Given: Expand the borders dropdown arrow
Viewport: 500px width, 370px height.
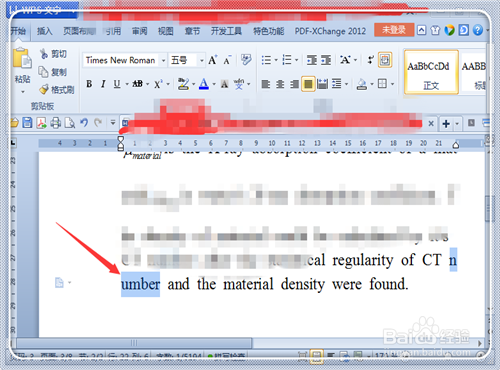Looking at the screenshot, I should pos(393,84).
